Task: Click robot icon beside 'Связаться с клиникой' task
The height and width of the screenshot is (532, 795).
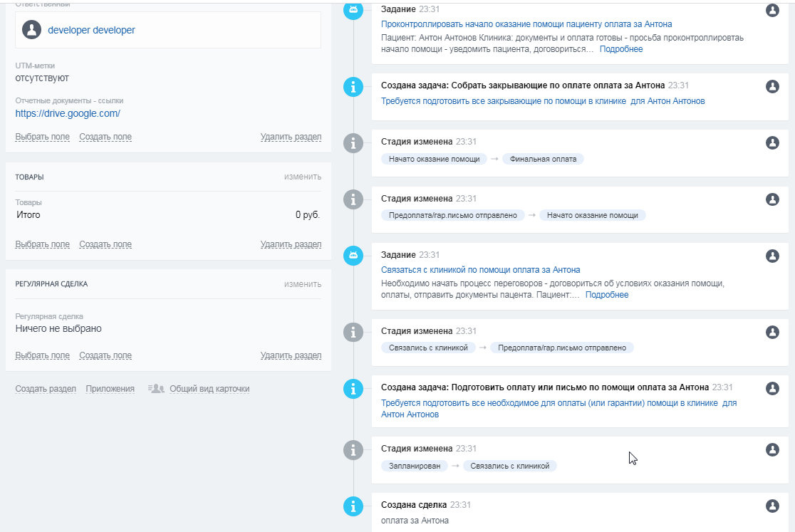Action: [x=353, y=255]
